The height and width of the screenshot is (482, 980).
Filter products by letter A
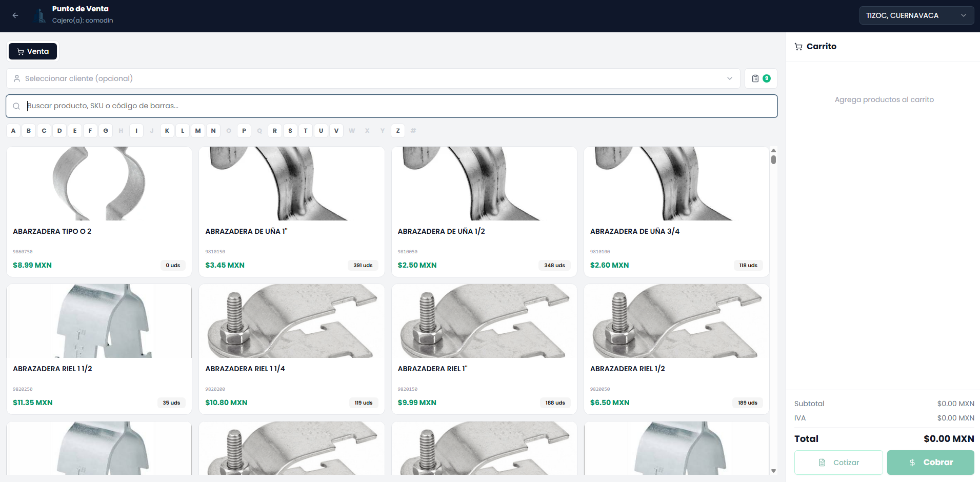coord(13,131)
